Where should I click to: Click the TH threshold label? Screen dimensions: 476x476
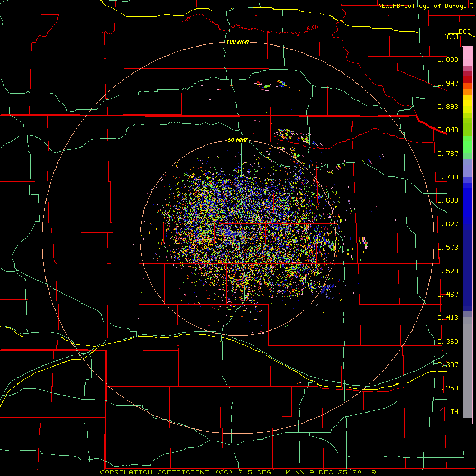tap(454, 412)
